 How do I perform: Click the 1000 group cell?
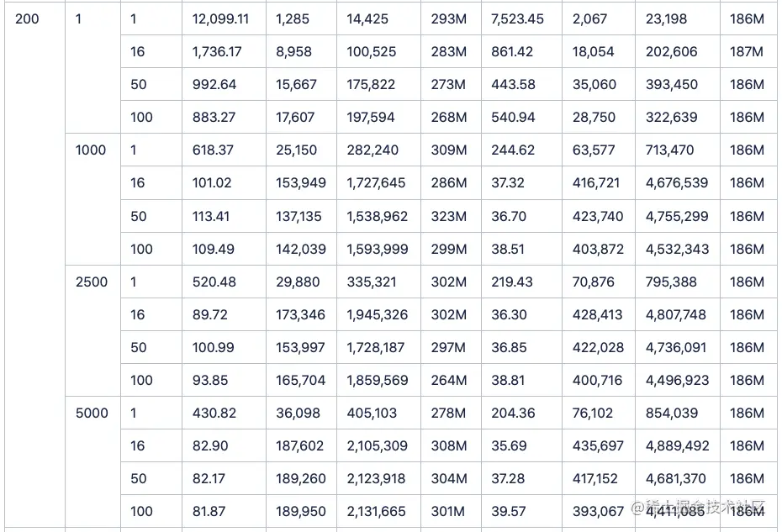pos(91,150)
